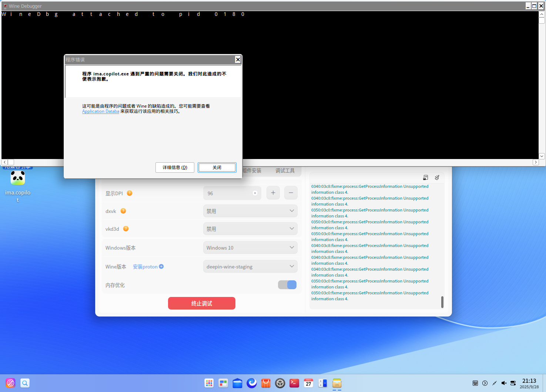Viewport: 546px width, 392px height.
Task: Click the 安装proton link
Action: pyautogui.click(x=148, y=267)
